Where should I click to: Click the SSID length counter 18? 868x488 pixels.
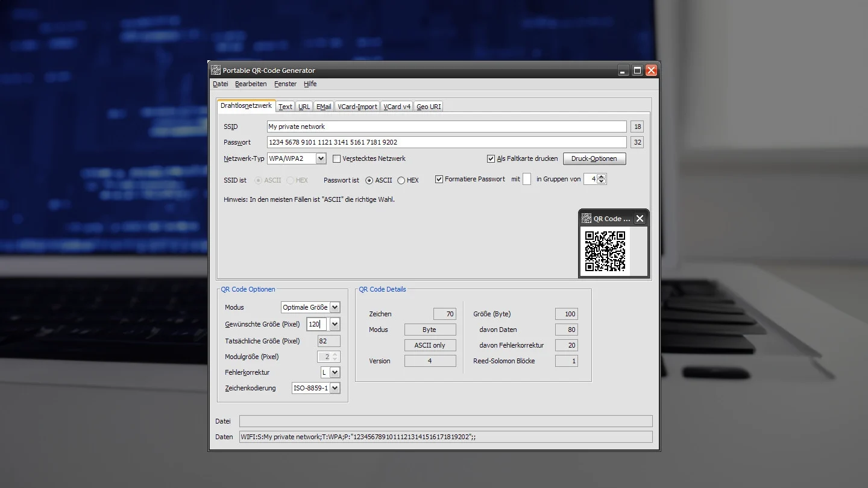pos(637,127)
